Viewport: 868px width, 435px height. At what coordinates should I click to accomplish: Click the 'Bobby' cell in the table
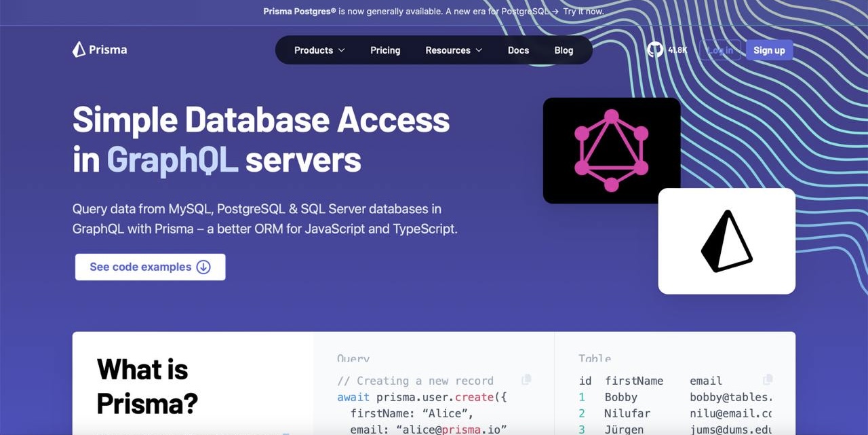point(621,397)
